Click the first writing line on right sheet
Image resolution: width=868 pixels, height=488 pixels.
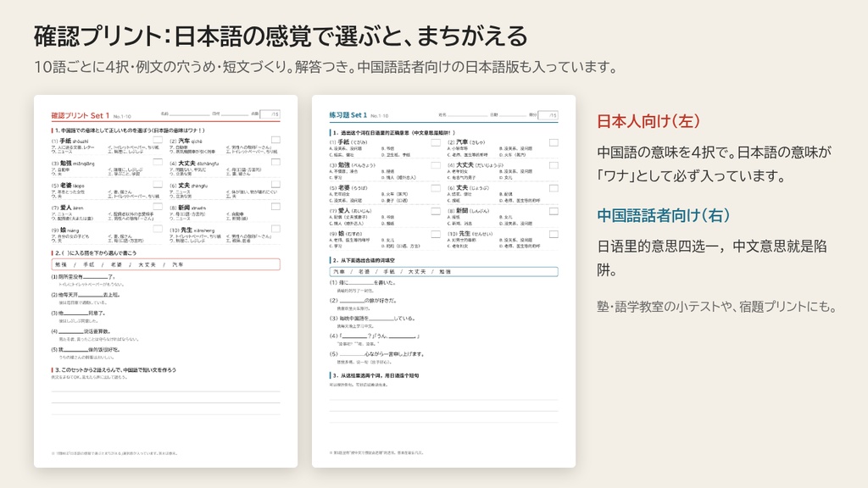coord(443,399)
